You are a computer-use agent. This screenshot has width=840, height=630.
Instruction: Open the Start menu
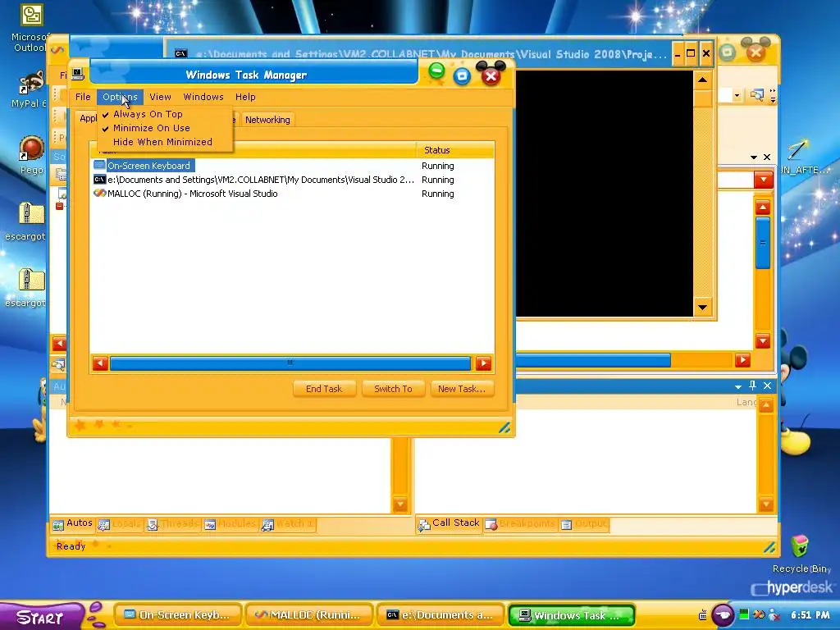click(41, 617)
